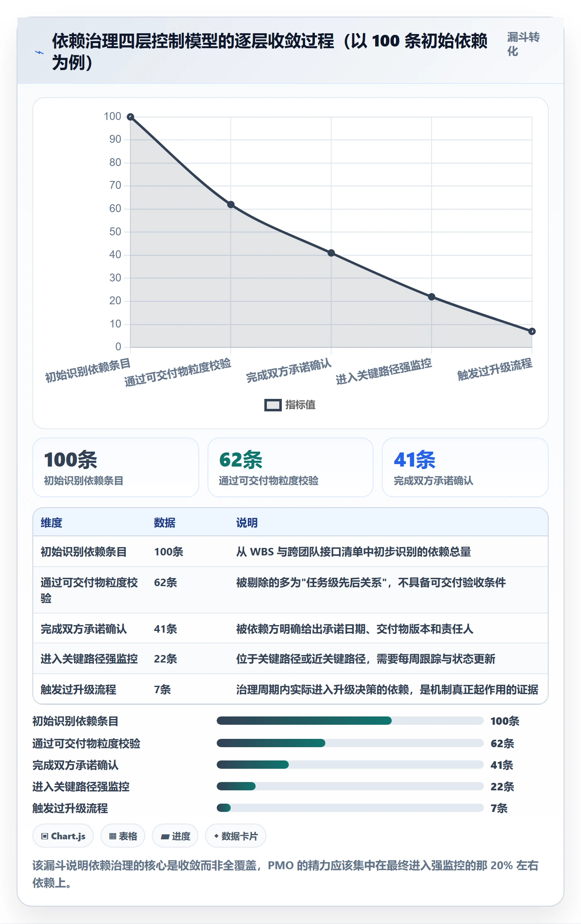This screenshot has width=581, height=924.
Task: Click the 初始识别依赖条目 progress bar
Action: [350, 721]
